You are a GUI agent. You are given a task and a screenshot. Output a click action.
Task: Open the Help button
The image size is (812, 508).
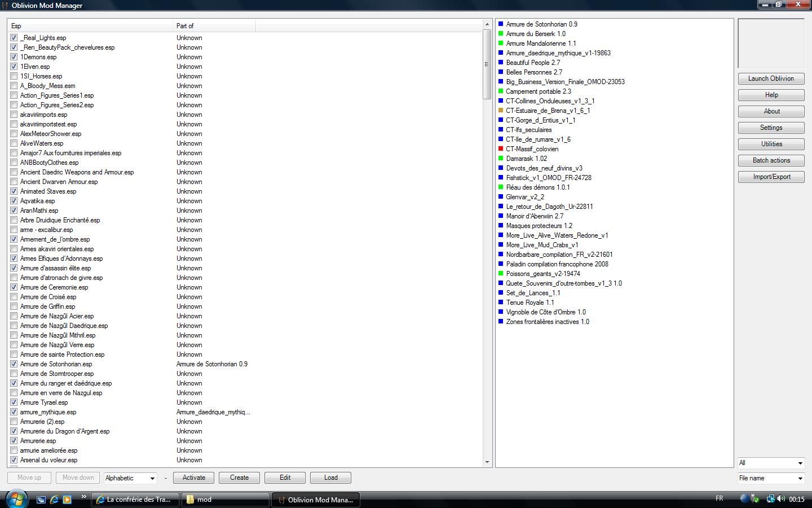(x=771, y=95)
